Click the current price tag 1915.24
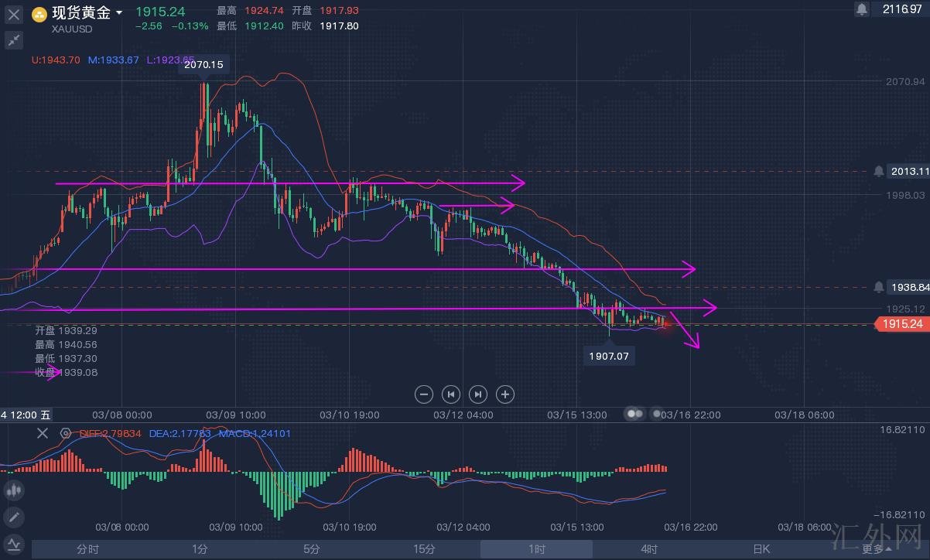The image size is (930, 560). tap(902, 324)
